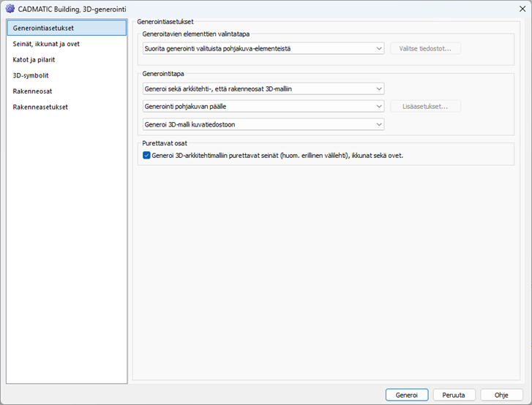Click the Valitse tiedostot... button
Viewport: 532px width, 405px height.
click(425, 49)
